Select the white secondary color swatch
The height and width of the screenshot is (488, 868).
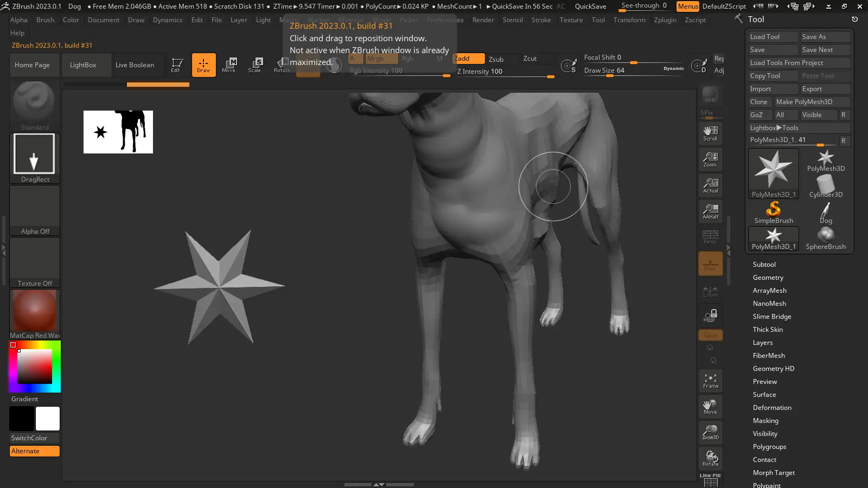click(x=48, y=419)
